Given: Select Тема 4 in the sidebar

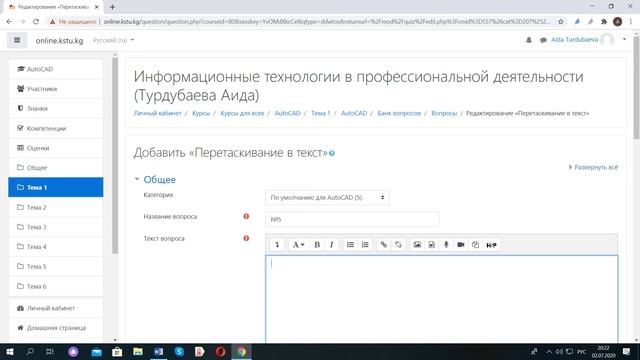Looking at the screenshot, I should 56,247.
